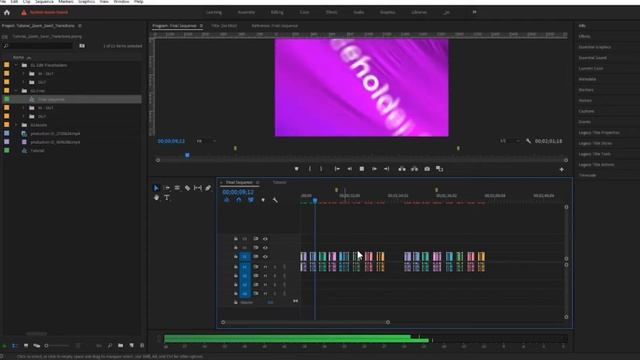
Task: Select the Ripple Edit tool
Action: pos(177,188)
